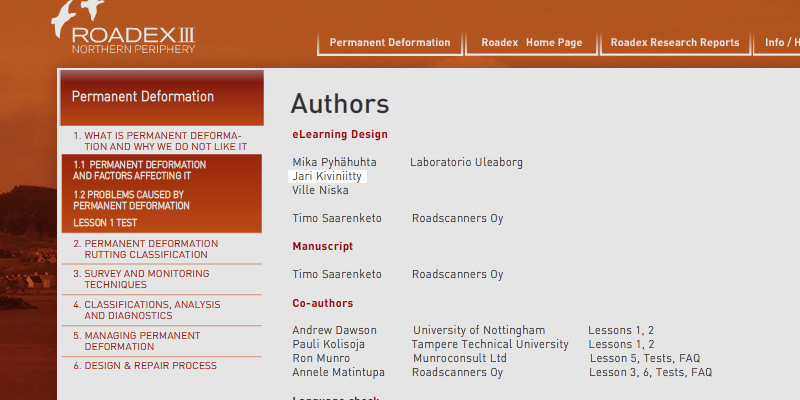Open the Permanent Deformation top tab
The image size is (800, 400).
click(x=390, y=43)
